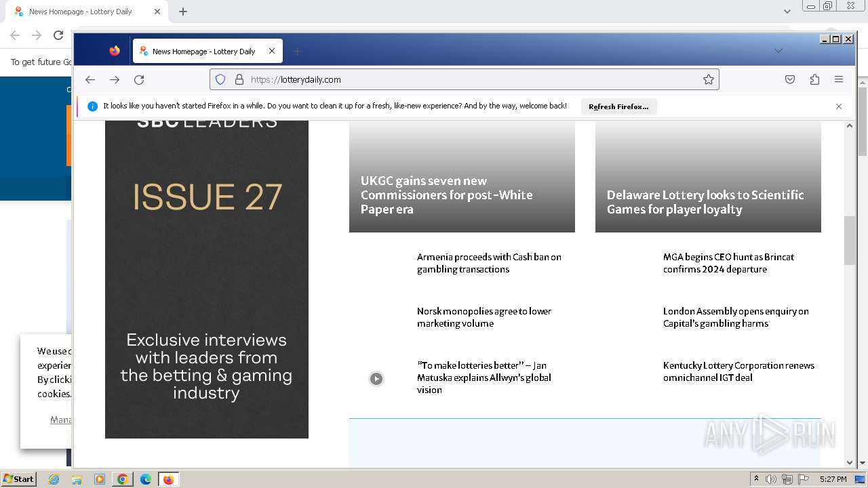868x488 pixels.
Task: Click page scrollbar down arrow
Action: pyautogui.click(x=850, y=462)
